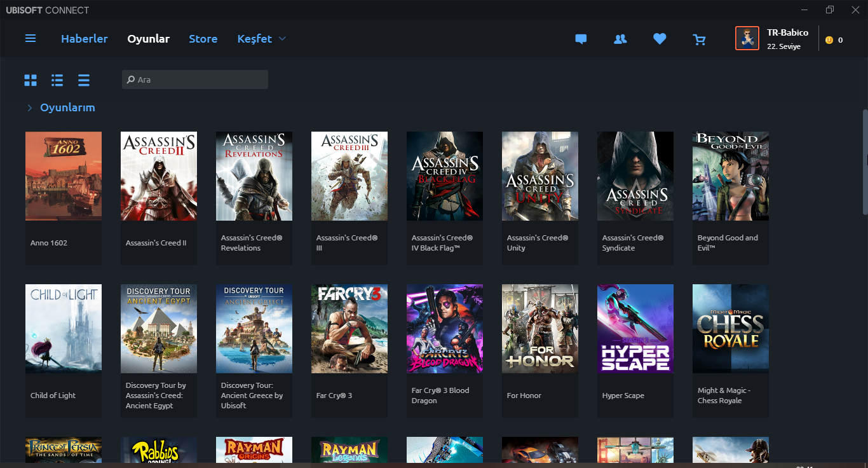
Task: Click the 'Child of Light' title text
Action: [x=53, y=396]
